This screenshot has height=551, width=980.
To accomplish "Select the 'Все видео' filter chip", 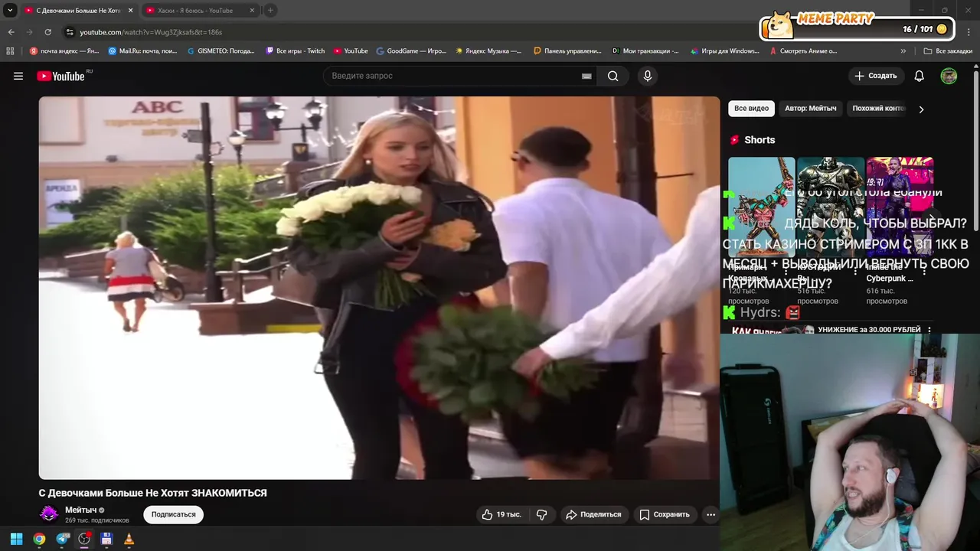I will [x=751, y=109].
